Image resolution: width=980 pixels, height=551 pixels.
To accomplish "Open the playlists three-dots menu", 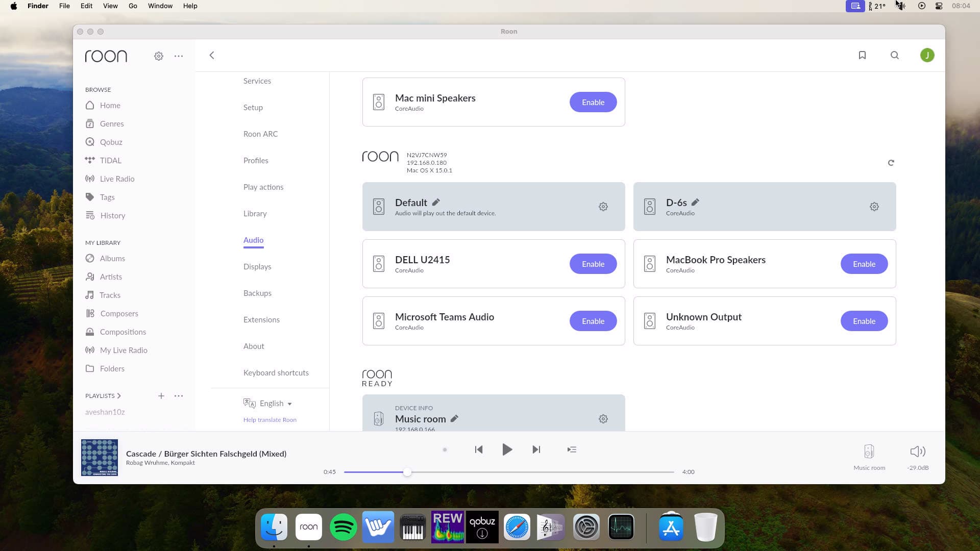I will click(x=179, y=396).
